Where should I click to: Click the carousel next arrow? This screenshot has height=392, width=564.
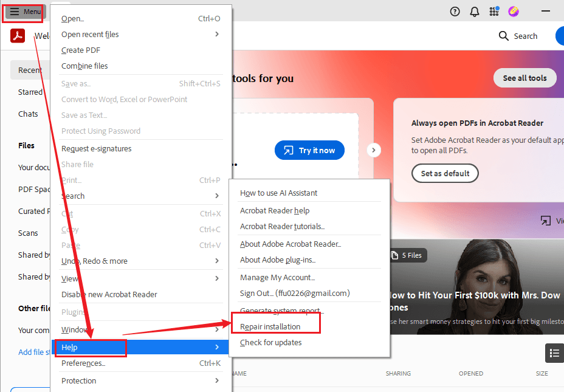(374, 150)
